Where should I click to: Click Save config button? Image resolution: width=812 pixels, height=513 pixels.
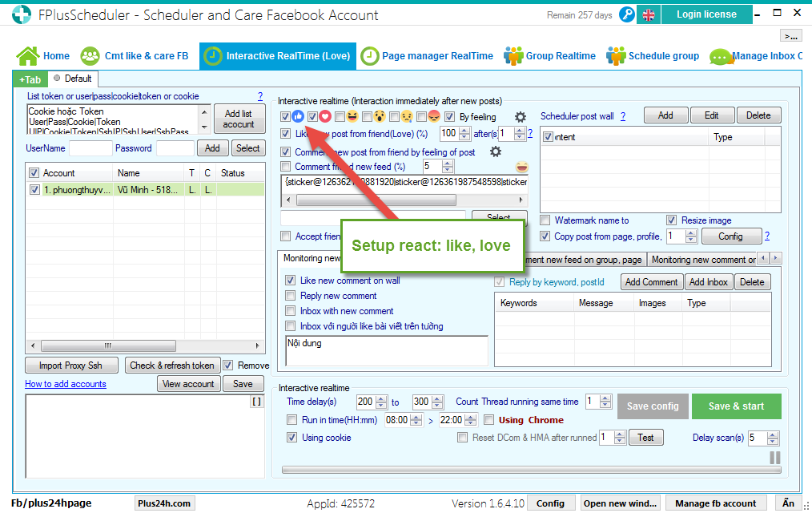pos(653,406)
